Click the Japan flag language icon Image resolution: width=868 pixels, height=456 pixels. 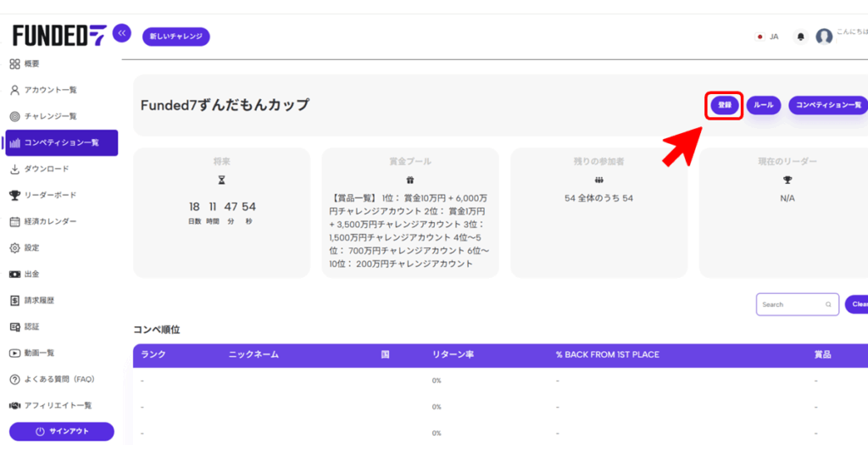tap(759, 36)
